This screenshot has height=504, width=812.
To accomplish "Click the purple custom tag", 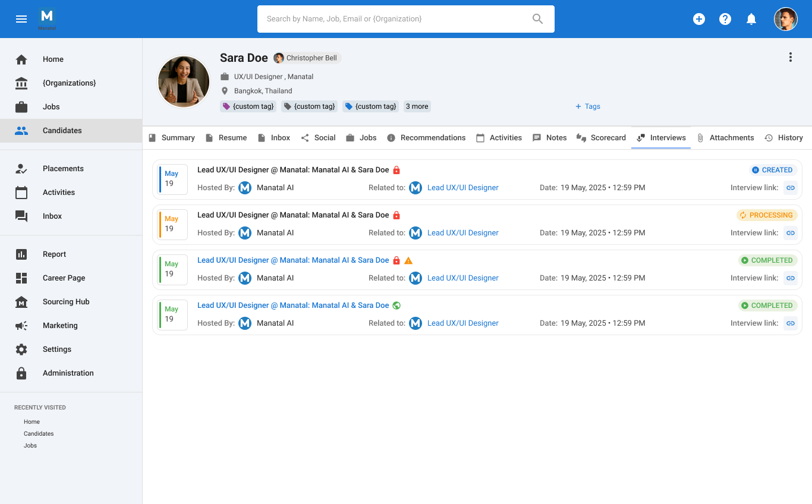I will pyautogui.click(x=248, y=106).
